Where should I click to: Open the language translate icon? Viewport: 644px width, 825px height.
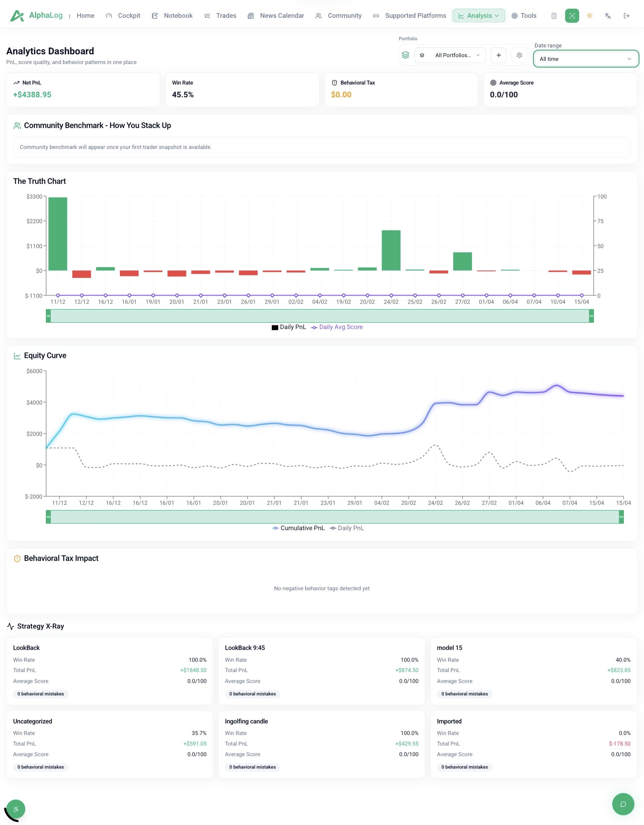(607, 16)
